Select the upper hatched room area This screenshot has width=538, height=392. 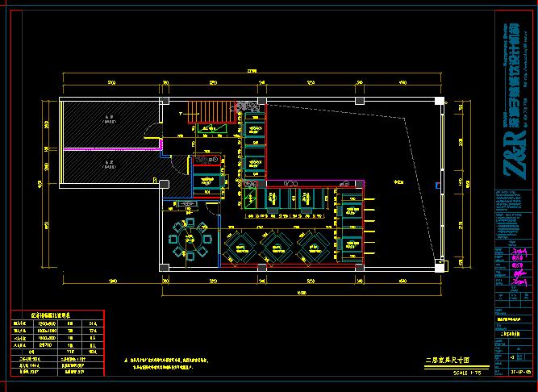(x=107, y=123)
